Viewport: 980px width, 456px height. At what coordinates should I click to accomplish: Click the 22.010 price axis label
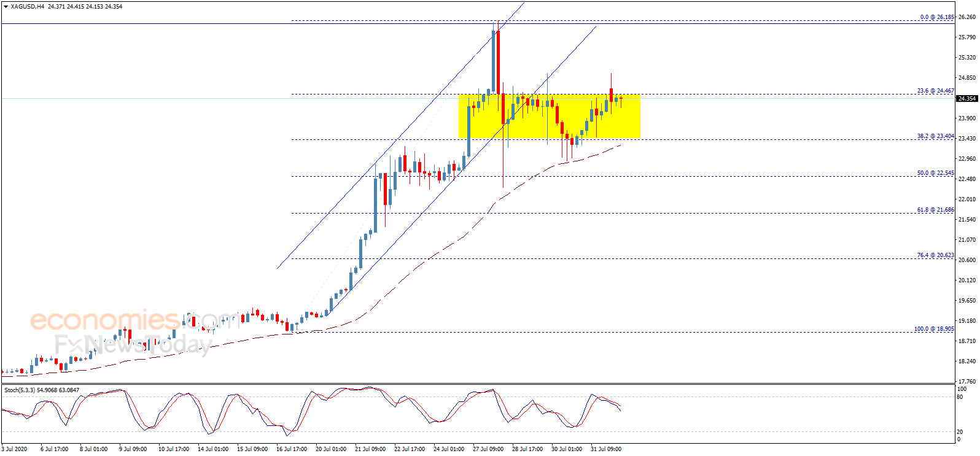coord(966,199)
